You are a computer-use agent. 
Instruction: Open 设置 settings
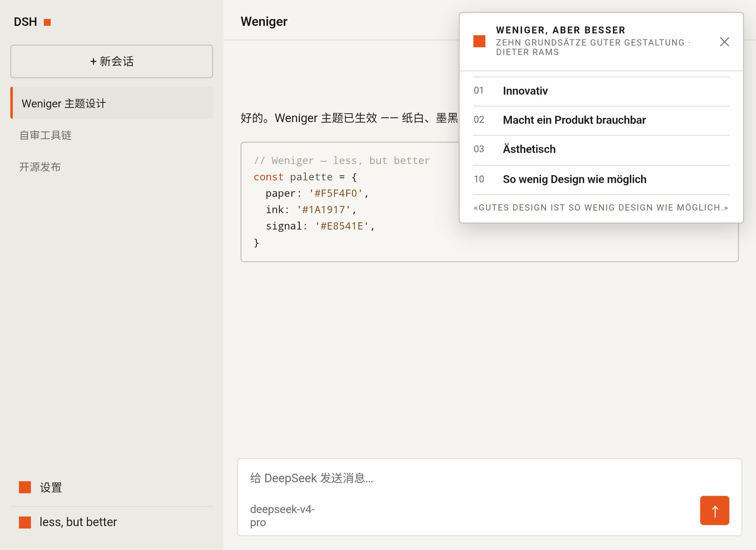(51, 487)
